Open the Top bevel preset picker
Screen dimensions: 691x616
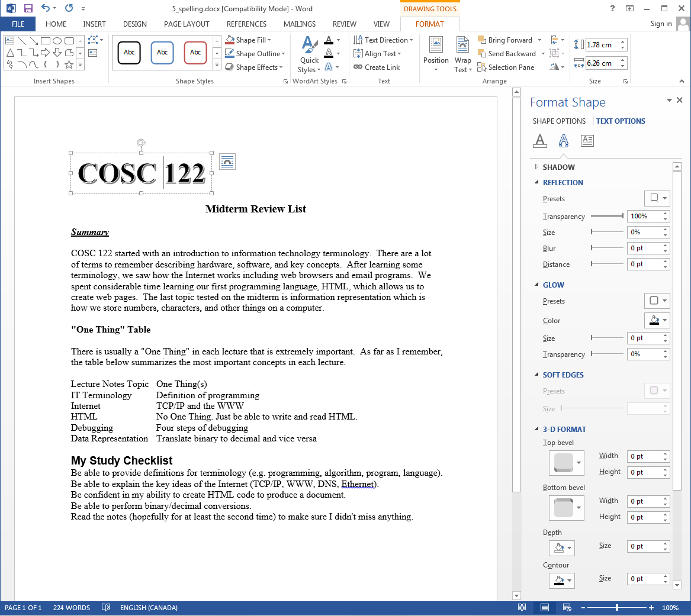click(x=566, y=463)
